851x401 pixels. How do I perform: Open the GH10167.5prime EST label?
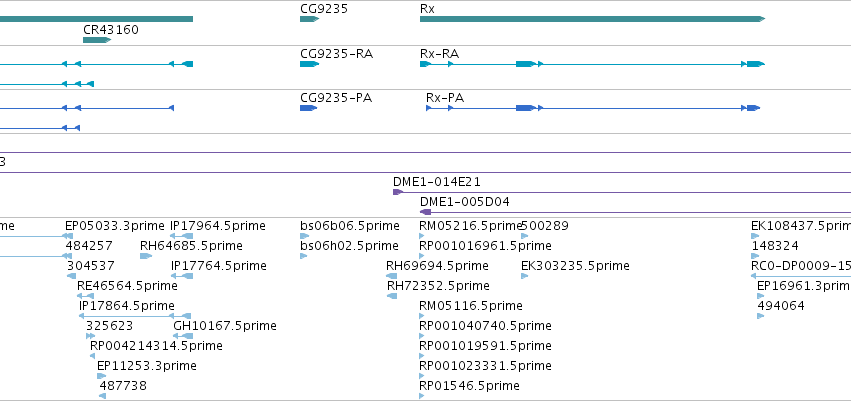[x=225, y=326]
